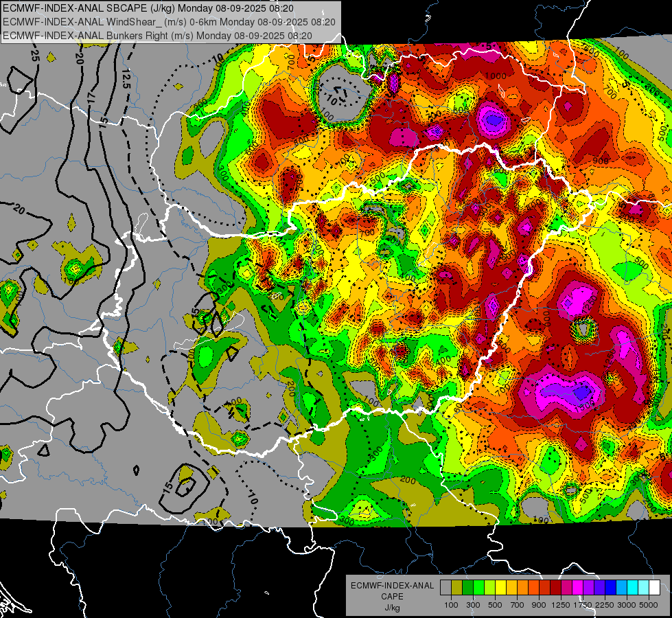Select the cyan swatch right of 3000
This screenshot has width=672, height=618.
click(x=633, y=587)
